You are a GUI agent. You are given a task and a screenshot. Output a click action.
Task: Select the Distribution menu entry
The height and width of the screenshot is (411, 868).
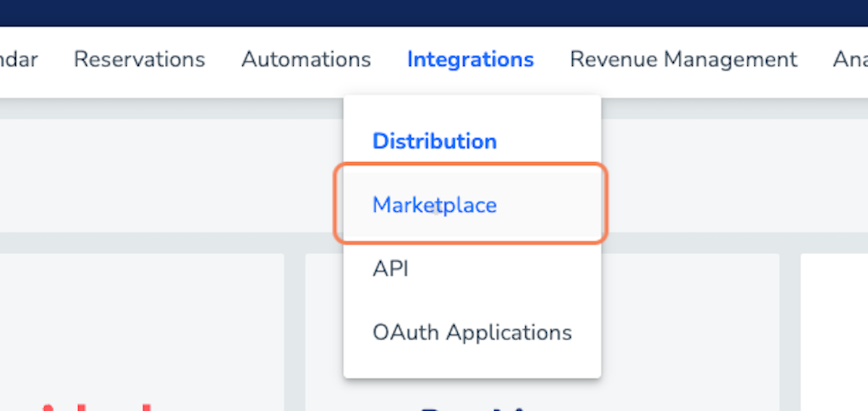[x=434, y=141]
